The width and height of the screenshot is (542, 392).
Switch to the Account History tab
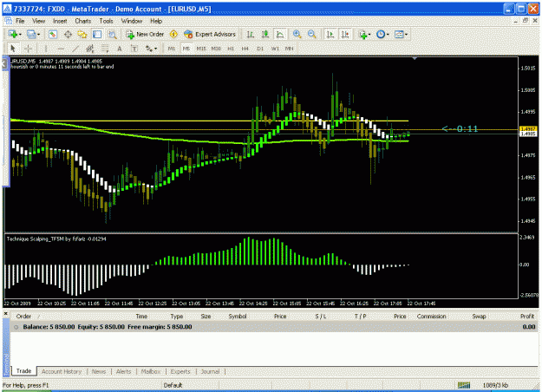62,371
